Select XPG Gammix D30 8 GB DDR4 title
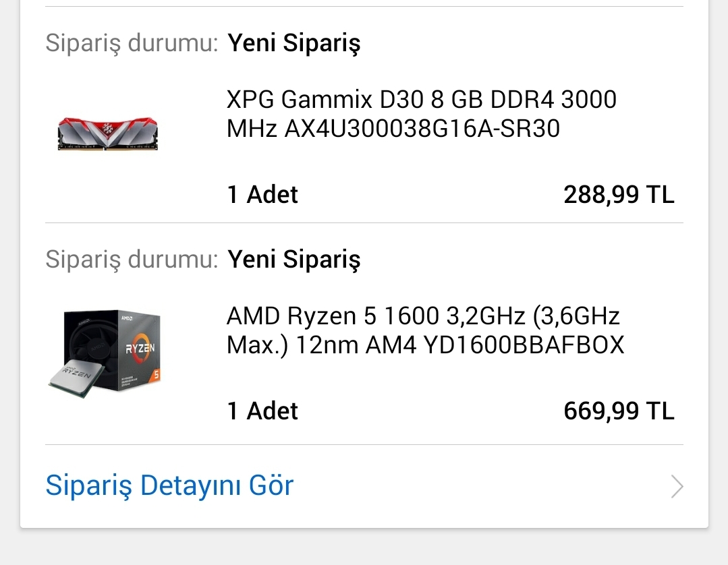The height and width of the screenshot is (565, 728). (422, 114)
